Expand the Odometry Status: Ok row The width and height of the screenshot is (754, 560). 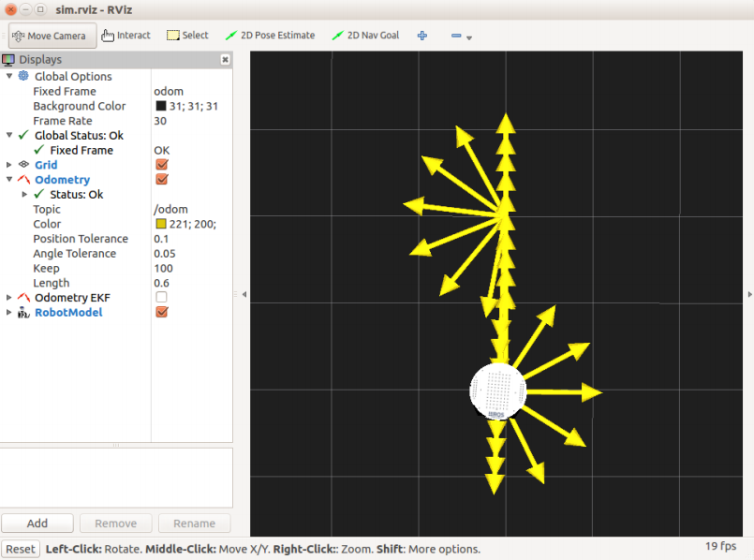pos(24,194)
